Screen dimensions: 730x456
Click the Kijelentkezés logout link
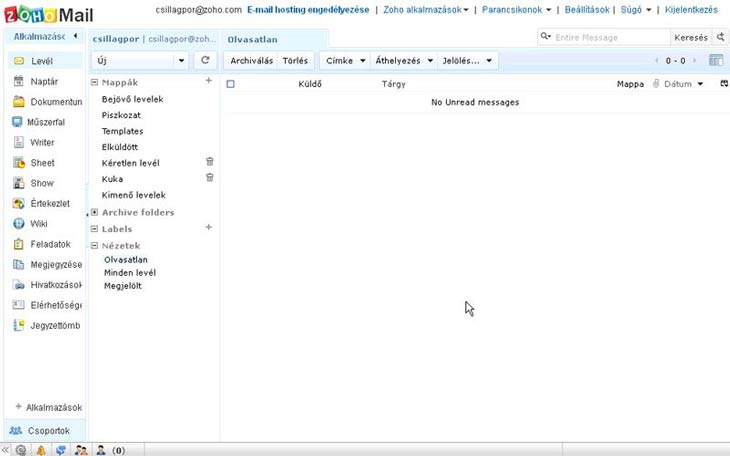[x=691, y=10]
